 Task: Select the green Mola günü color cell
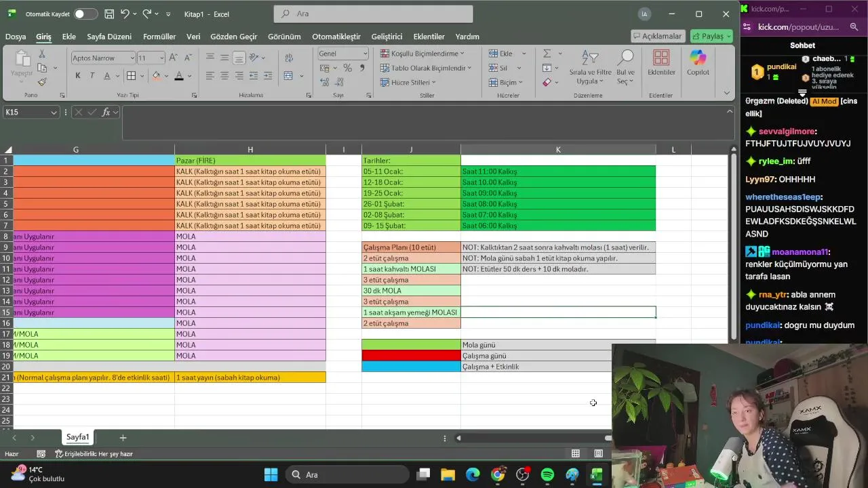tap(411, 345)
